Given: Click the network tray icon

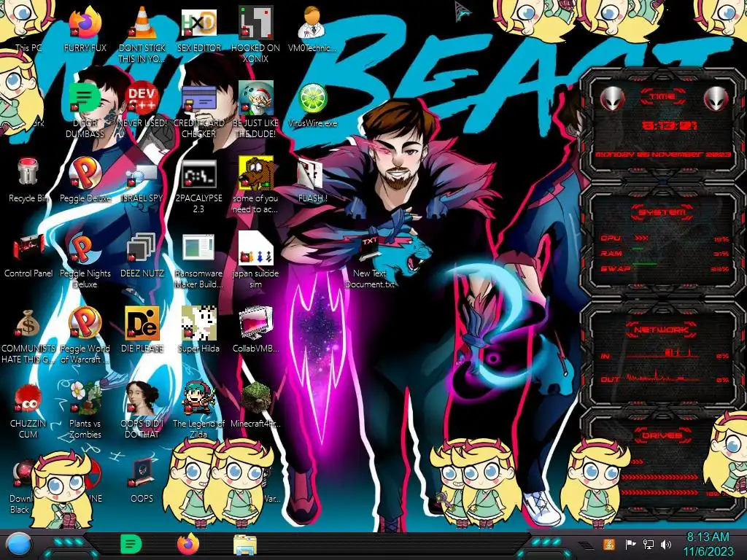Looking at the screenshot, I should pos(649,544).
